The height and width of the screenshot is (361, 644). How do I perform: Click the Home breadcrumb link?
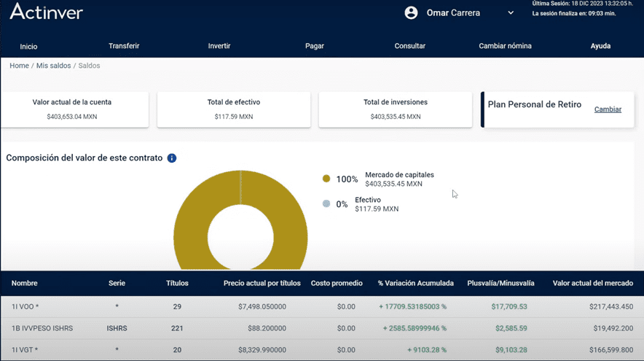[x=19, y=66]
